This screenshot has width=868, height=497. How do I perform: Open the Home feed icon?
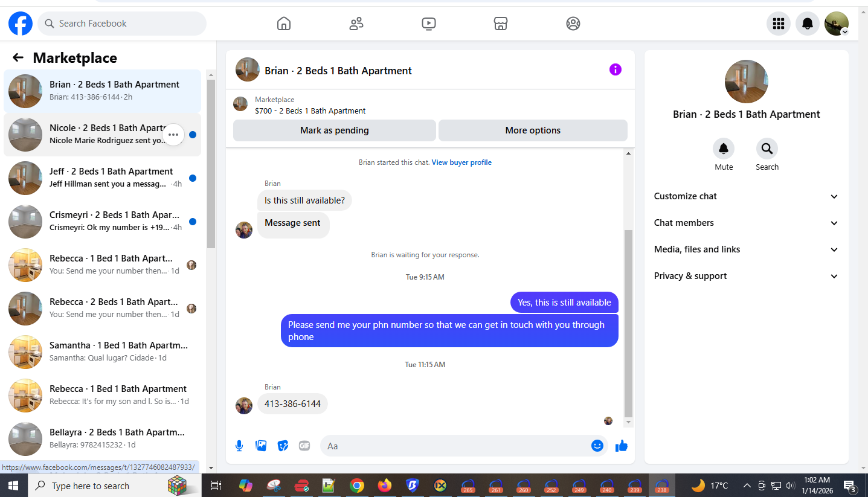click(284, 24)
